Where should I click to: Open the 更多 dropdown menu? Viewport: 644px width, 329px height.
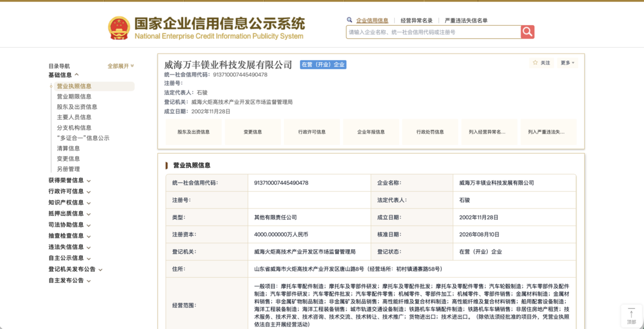pyautogui.click(x=568, y=63)
